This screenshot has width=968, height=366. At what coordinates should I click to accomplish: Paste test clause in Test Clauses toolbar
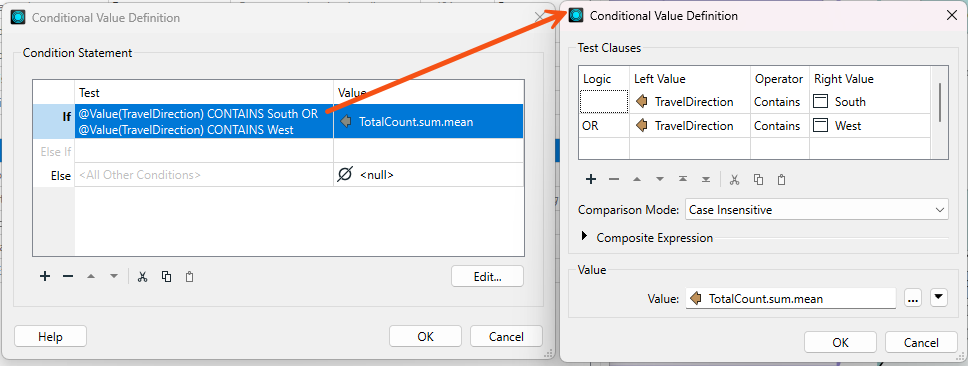coord(782,180)
